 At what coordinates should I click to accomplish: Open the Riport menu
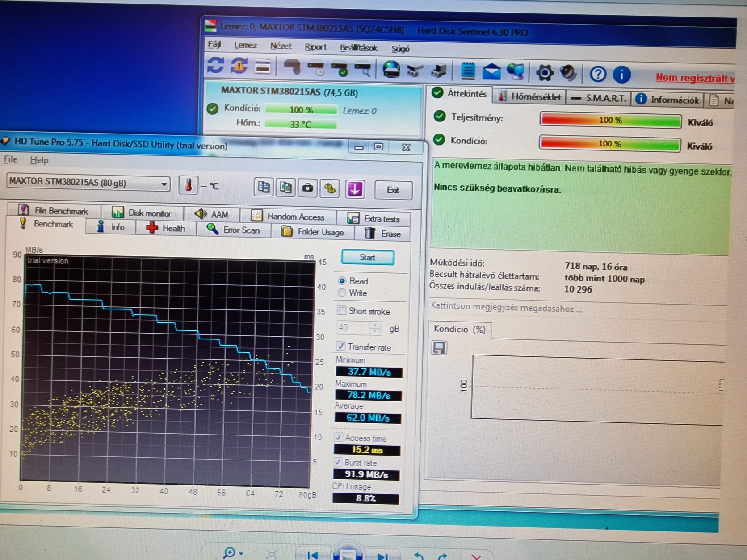click(315, 47)
